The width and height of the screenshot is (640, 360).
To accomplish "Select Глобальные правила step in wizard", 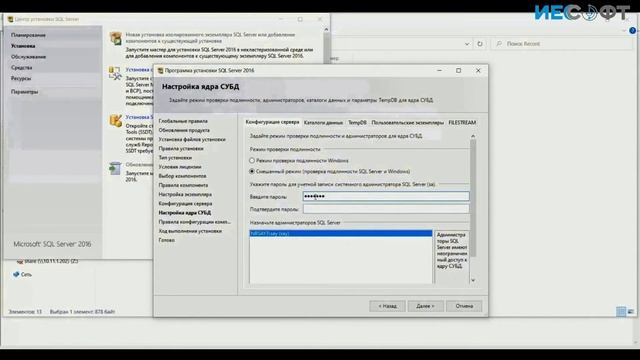I will 183,121.
